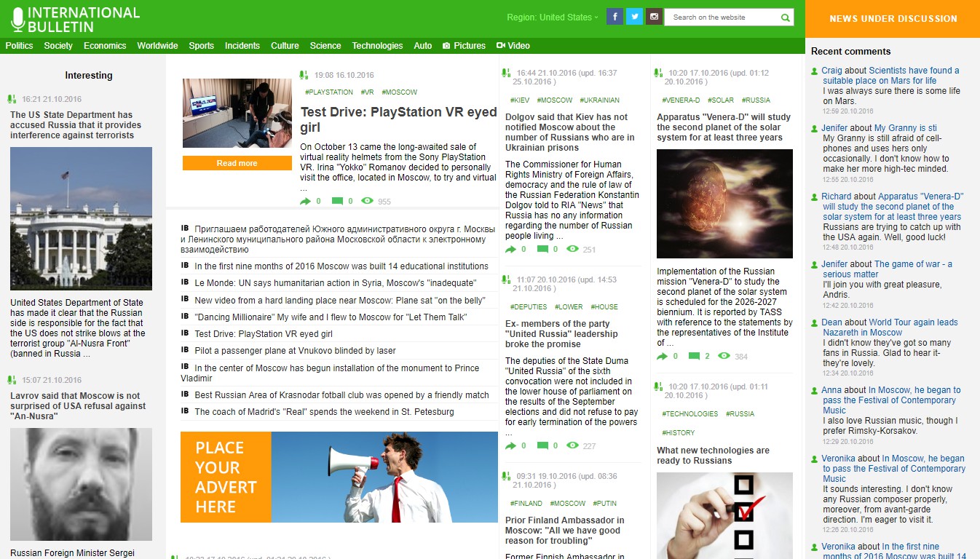Open the Lavrov bearded man photo thumbnail

pyautogui.click(x=82, y=484)
